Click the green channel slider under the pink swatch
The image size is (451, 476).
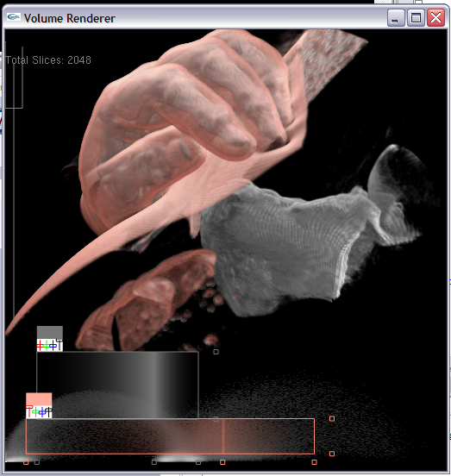pyautogui.click(x=35, y=412)
